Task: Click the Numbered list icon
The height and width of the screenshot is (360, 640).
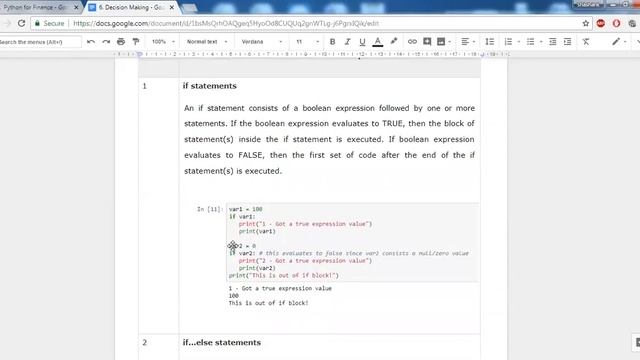Action: 508,42
